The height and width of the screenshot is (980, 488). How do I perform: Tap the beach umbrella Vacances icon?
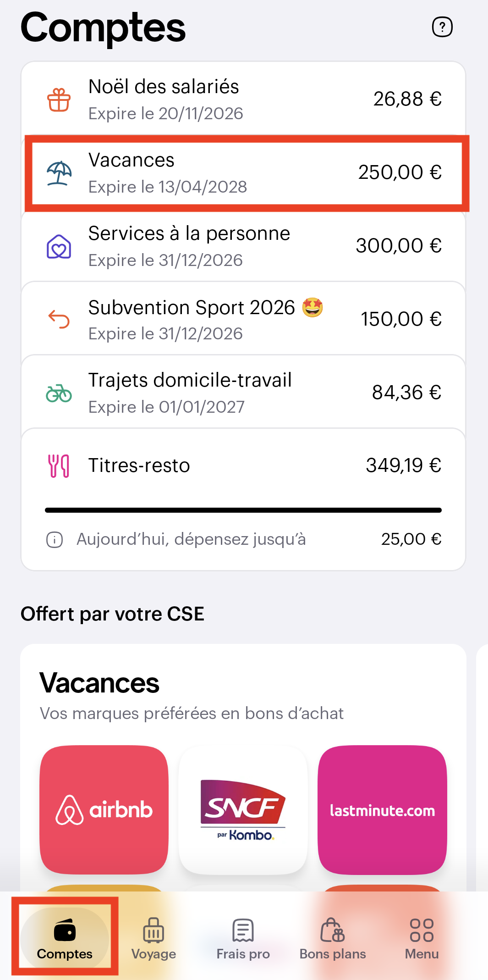pyautogui.click(x=59, y=173)
